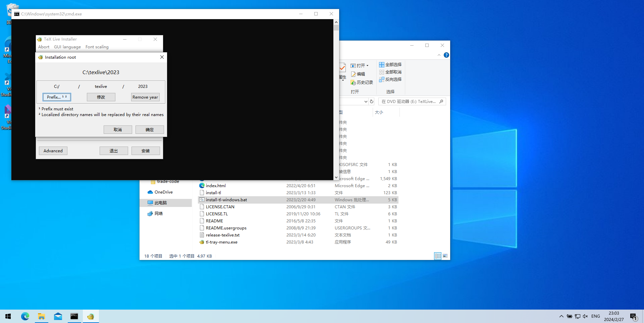Click the 修改 button for texlive directory
The height and width of the screenshot is (323, 644).
click(x=101, y=97)
